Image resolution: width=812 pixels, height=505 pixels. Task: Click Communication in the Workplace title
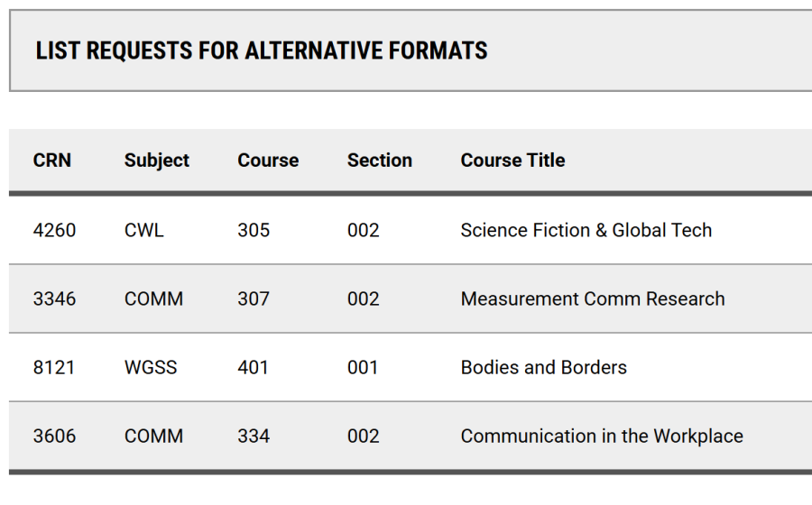[x=602, y=436]
